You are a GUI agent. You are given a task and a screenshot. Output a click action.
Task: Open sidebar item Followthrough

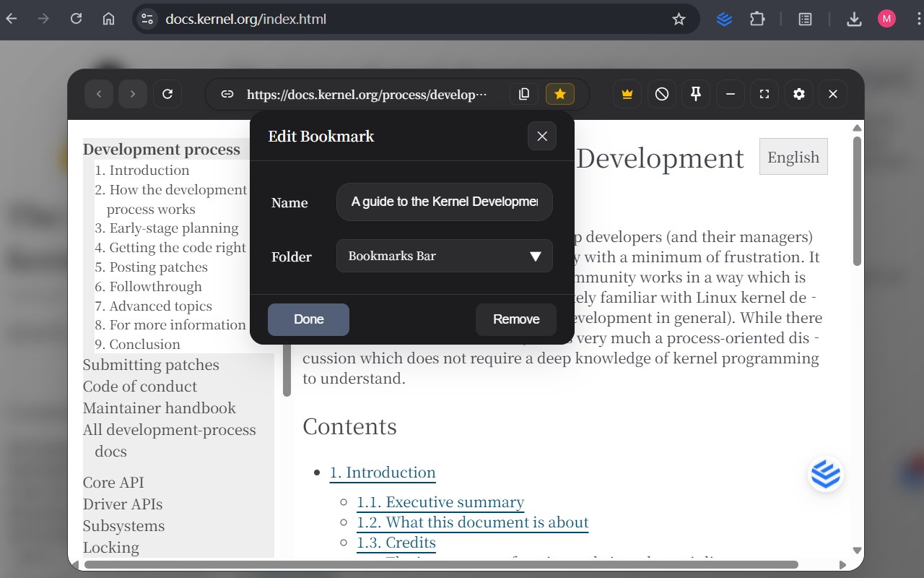149,287
